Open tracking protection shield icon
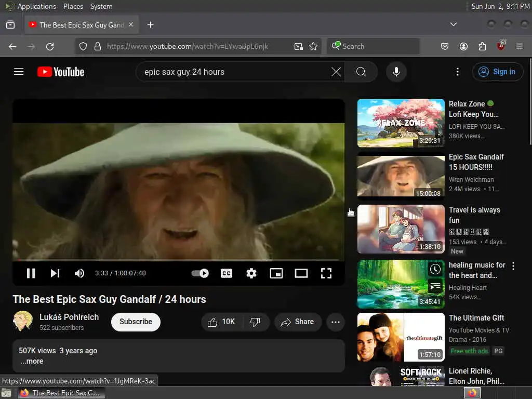Screen dimensions: 532x399 click(83, 46)
